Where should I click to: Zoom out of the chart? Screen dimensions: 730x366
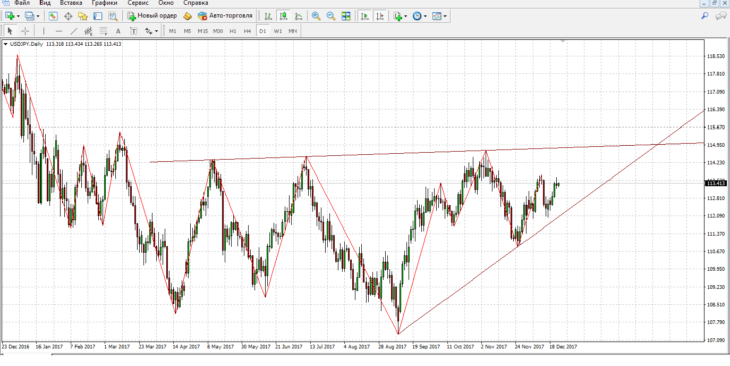(x=331, y=16)
